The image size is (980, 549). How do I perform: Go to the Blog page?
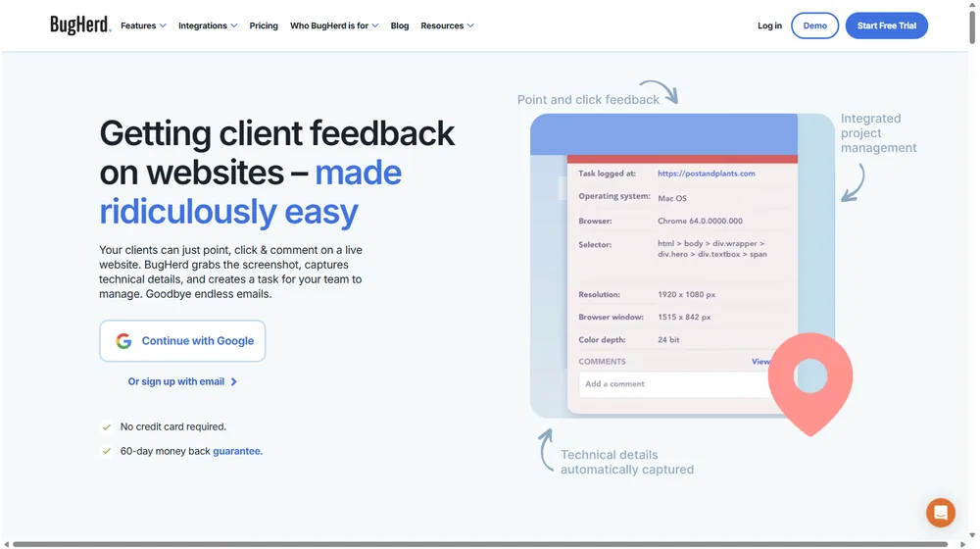click(400, 25)
